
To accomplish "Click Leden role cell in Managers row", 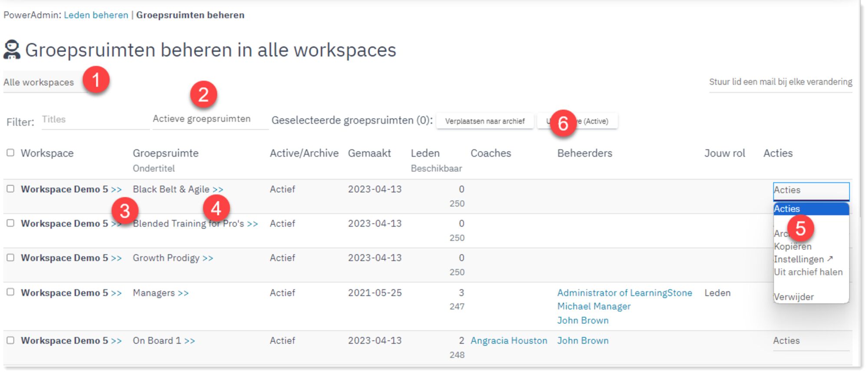I will [717, 293].
